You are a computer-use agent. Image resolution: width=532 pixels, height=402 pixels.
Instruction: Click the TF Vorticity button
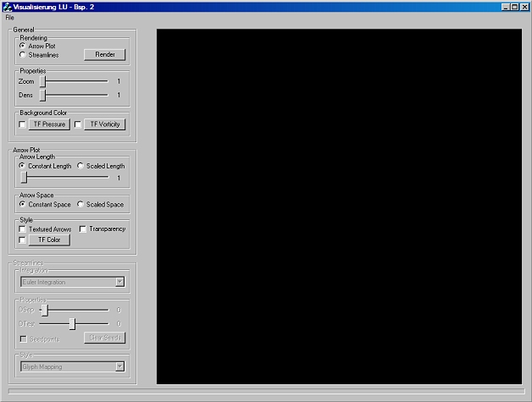coord(105,124)
